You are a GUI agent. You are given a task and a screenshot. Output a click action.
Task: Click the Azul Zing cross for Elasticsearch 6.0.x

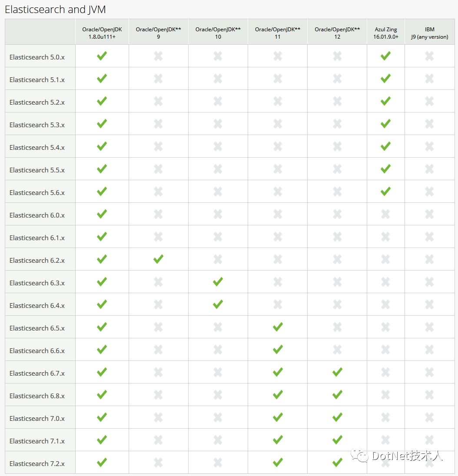coord(385,214)
